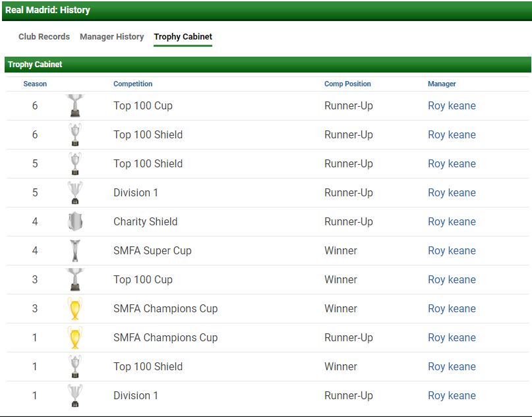Sort by the Competition column header
The height and width of the screenshot is (417, 532).
[133, 84]
